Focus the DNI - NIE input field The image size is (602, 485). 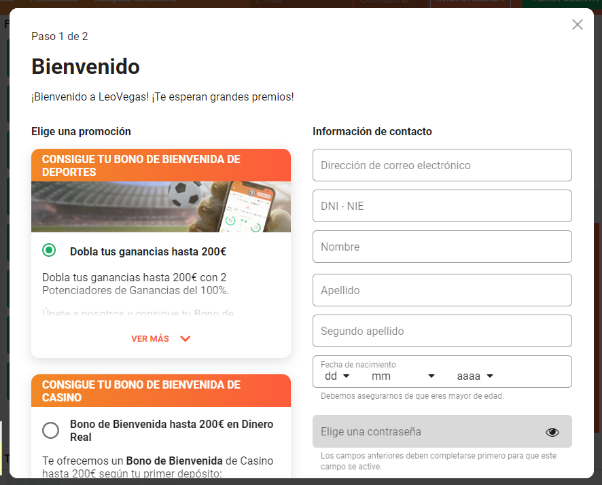pos(441,206)
